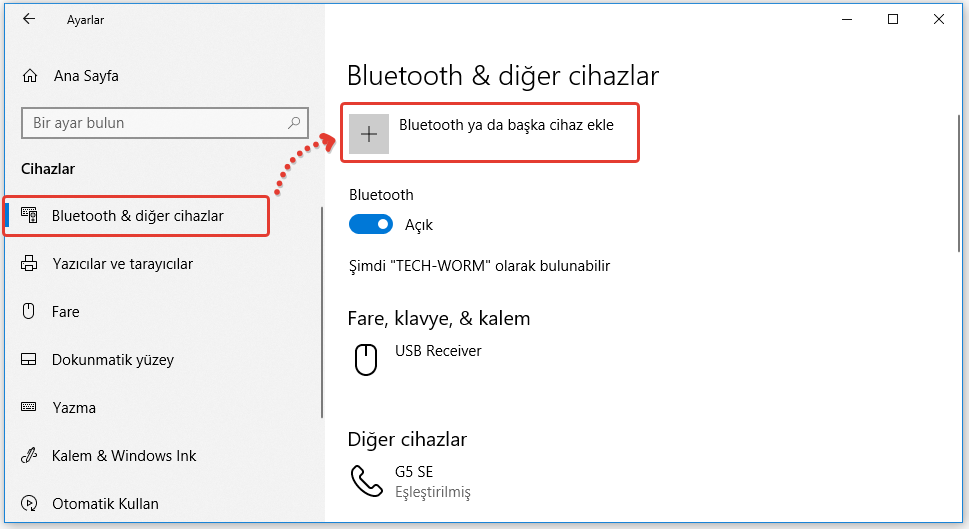Viewport: 969px width, 529px height.
Task: Select the Kalem & Windows Ink icon
Action: pyautogui.click(x=30, y=456)
